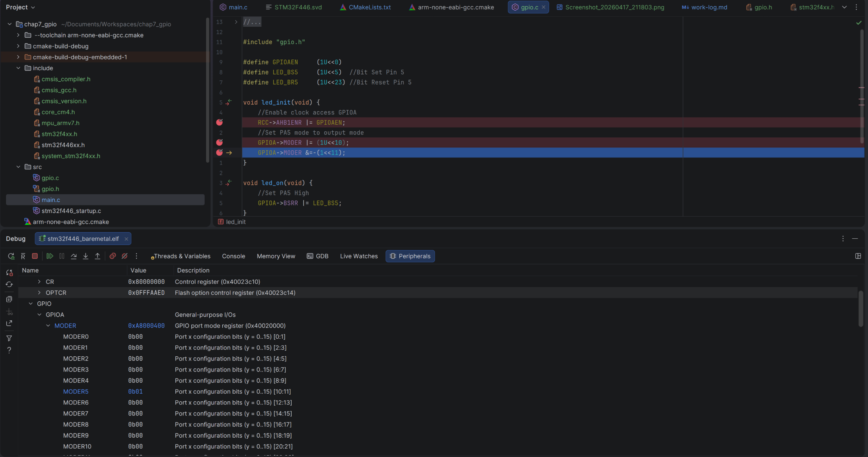Mute all breakpoints

[x=124, y=256]
